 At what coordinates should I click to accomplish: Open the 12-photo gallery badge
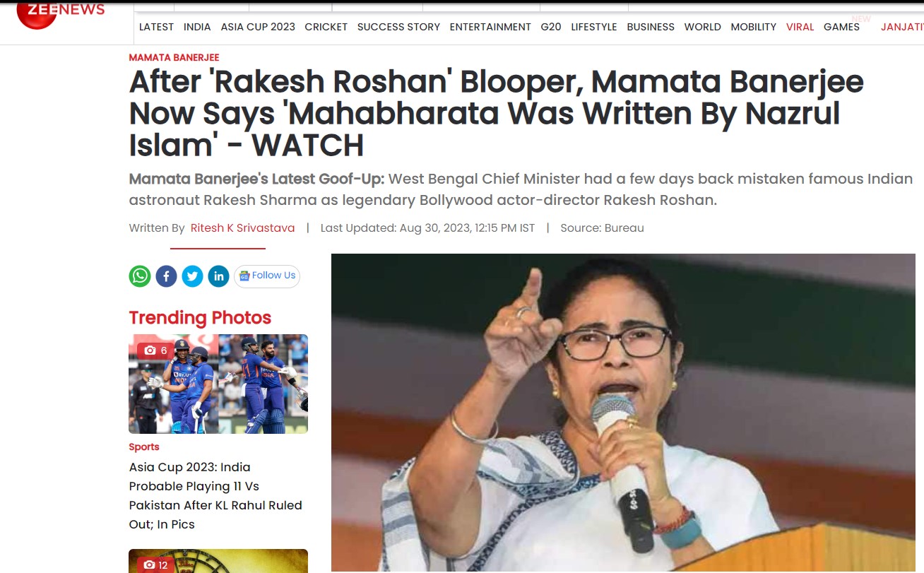click(155, 565)
